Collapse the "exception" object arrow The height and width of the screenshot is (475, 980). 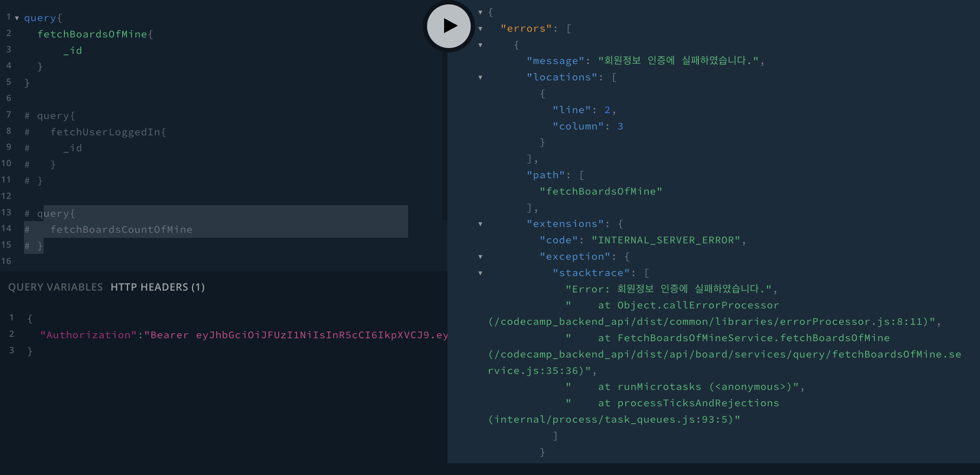tap(480, 257)
